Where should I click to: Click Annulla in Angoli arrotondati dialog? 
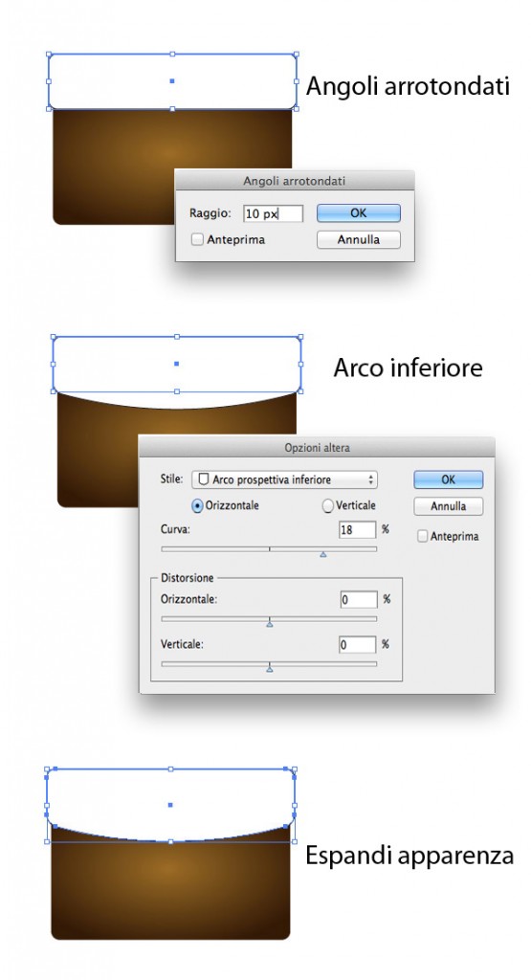pos(359,240)
